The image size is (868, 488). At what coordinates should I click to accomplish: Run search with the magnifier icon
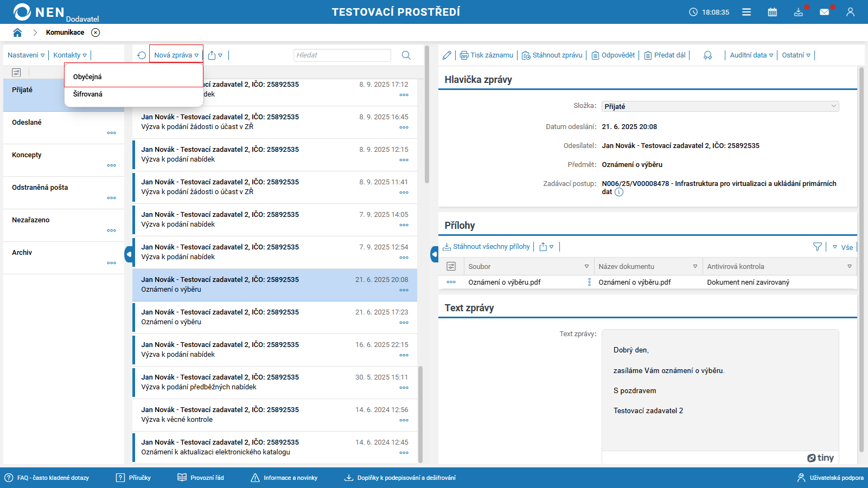tap(406, 55)
